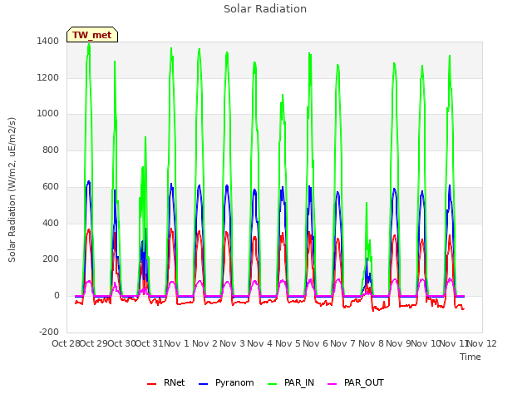Click the Nov 8 x-axis tick label
The width and height of the screenshot is (532, 399).
tap(372, 343)
